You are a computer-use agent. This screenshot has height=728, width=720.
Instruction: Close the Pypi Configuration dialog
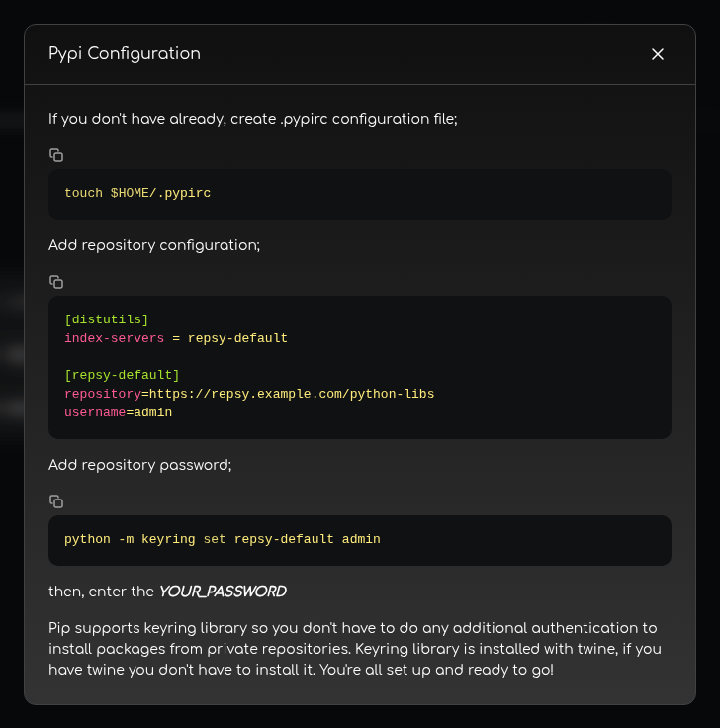point(658,54)
